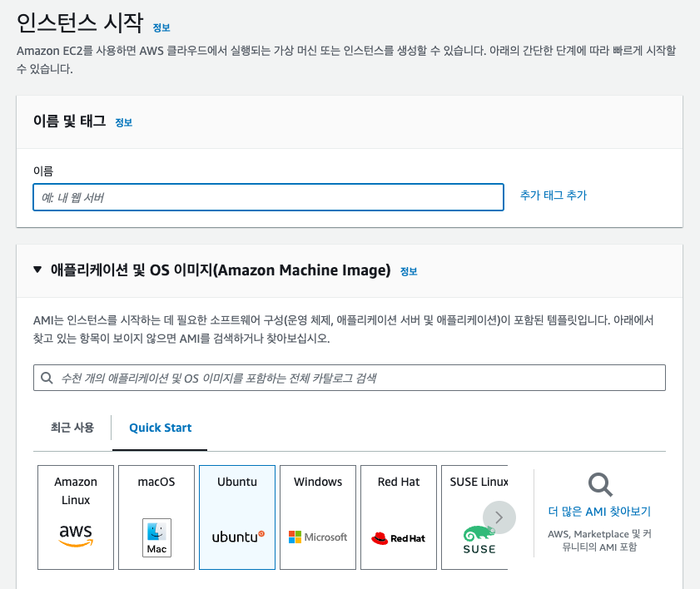Focus the 이름 input field
This screenshot has height=589, width=700.
(x=268, y=197)
